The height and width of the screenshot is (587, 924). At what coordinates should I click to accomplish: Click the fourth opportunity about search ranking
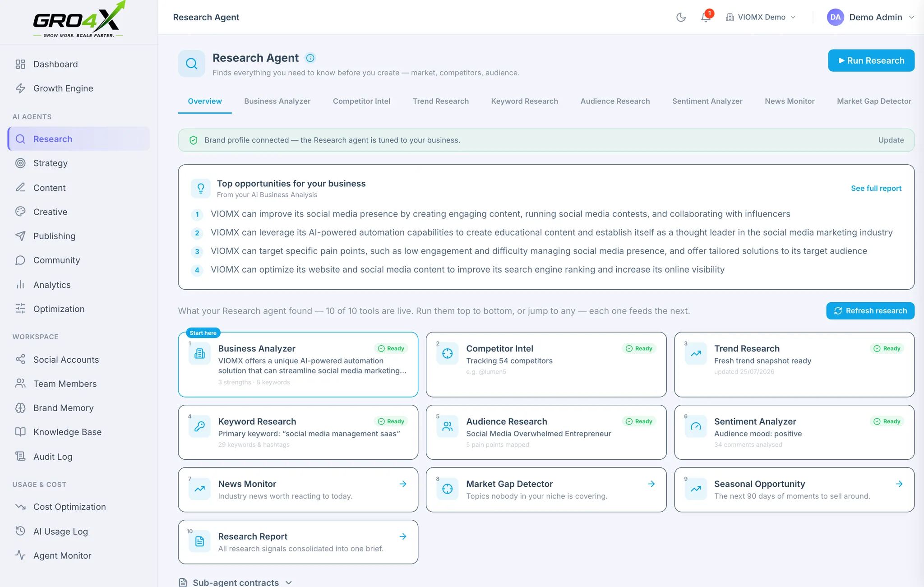468,269
